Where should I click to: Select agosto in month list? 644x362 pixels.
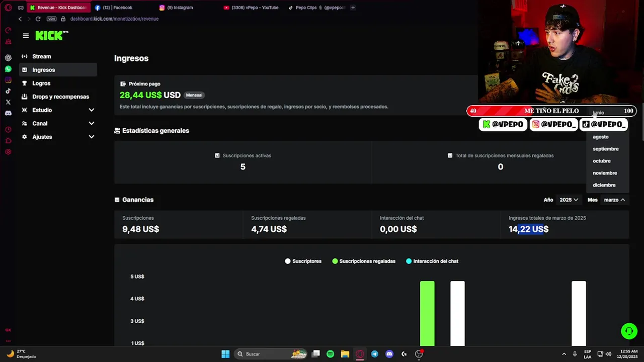(x=607, y=137)
